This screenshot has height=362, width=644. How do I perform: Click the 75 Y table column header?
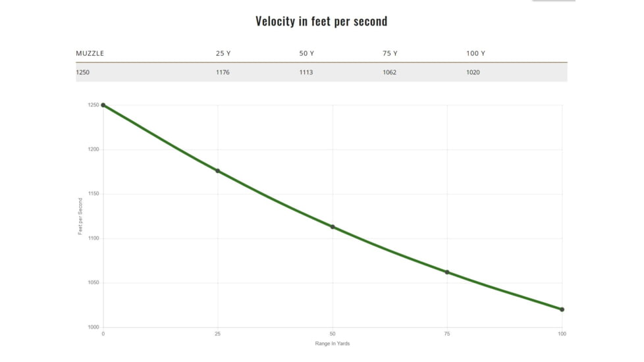point(390,53)
